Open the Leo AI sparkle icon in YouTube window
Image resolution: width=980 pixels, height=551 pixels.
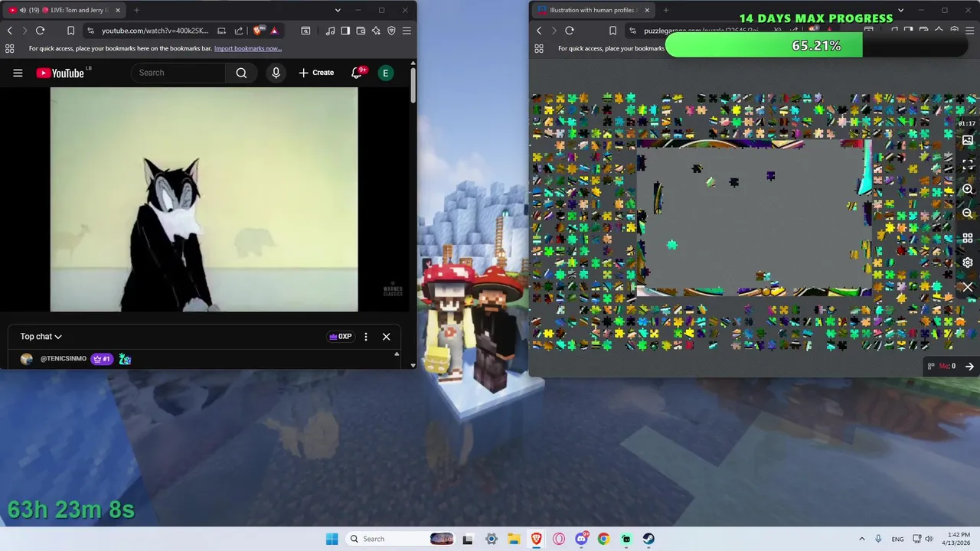pyautogui.click(x=376, y=31)
